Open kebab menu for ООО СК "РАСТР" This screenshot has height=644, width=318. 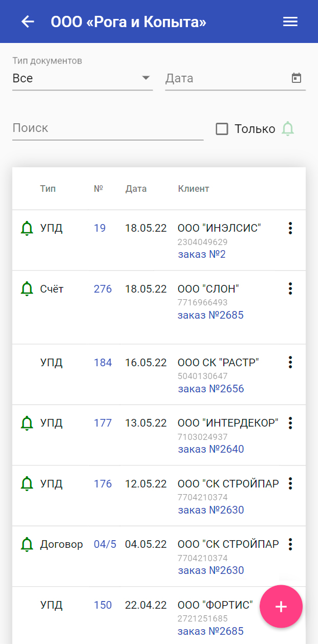(x=290, y=363)
